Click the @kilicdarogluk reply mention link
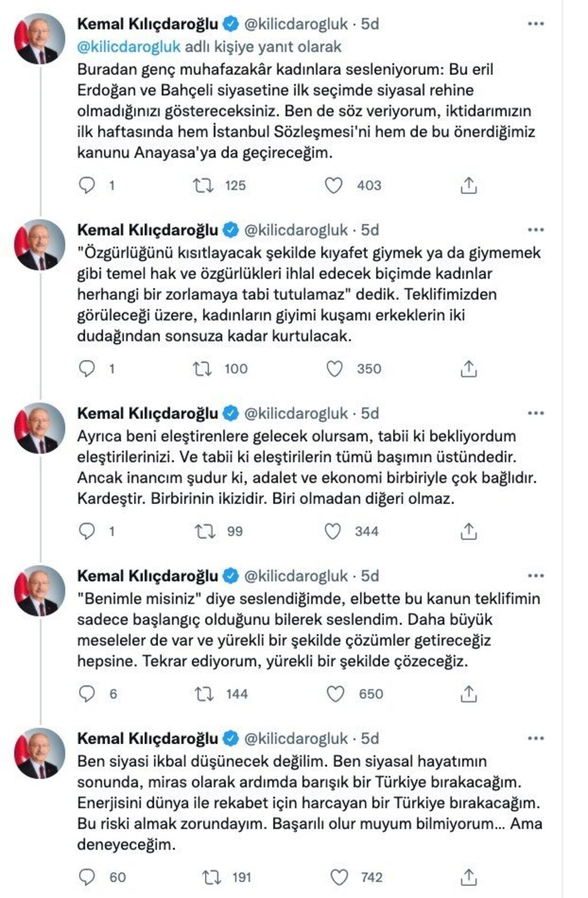 [129, 46]
